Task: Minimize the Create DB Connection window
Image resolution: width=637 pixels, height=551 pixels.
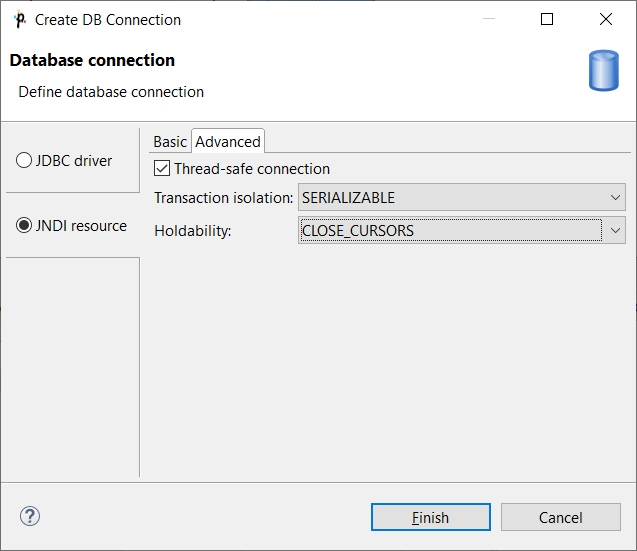Action: (489, 19)
